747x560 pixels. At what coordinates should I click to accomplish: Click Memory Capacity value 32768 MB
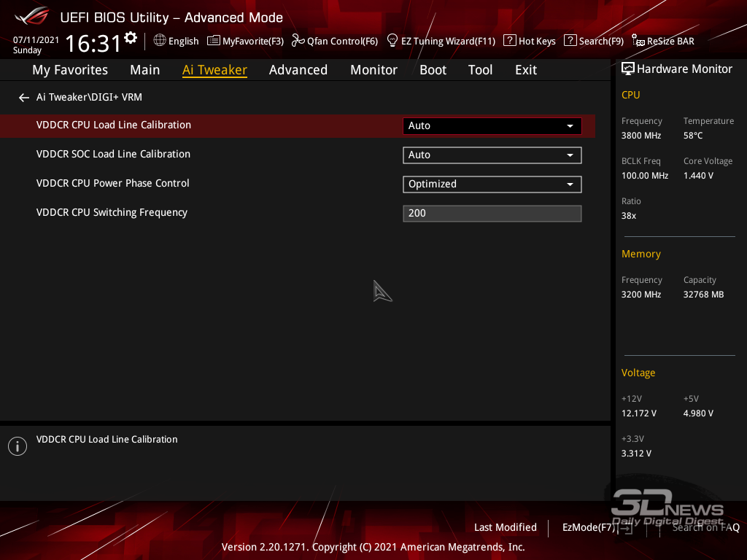coord(703,295)
